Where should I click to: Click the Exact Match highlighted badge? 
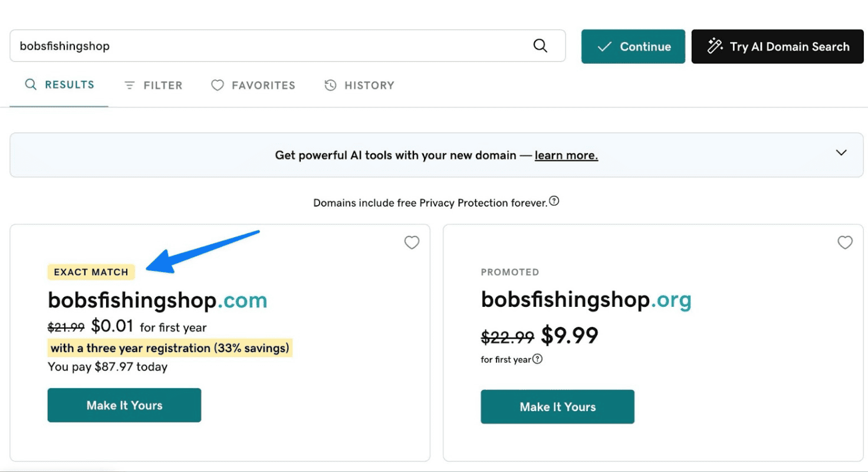[91, 272]
